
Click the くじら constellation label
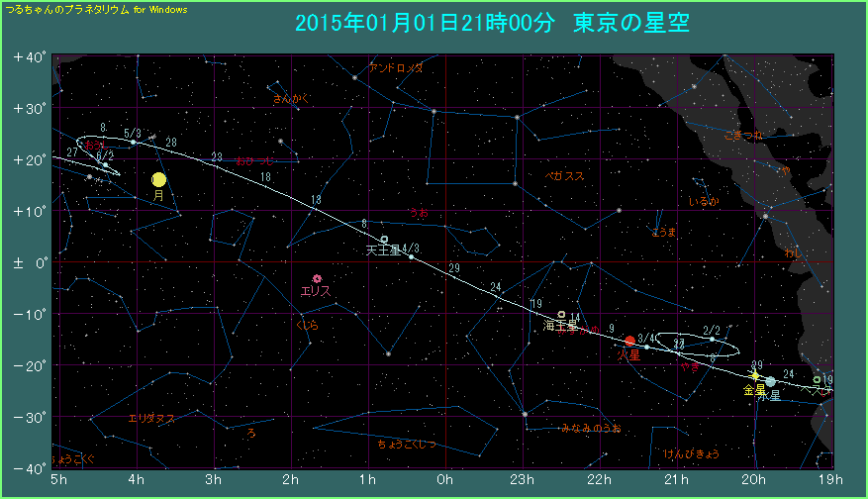pos(307,324)
